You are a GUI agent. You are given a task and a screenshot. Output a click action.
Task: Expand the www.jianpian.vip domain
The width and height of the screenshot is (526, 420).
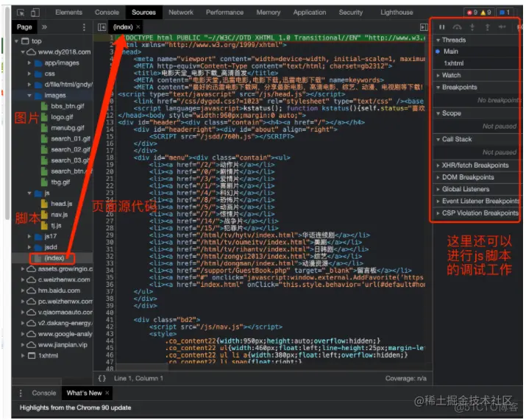coord(23,345)
